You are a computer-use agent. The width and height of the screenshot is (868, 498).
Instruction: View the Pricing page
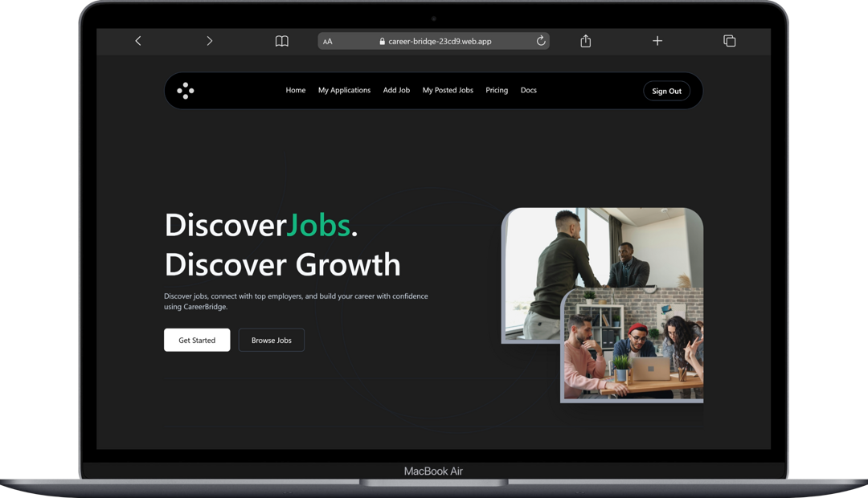click(497, 91)
